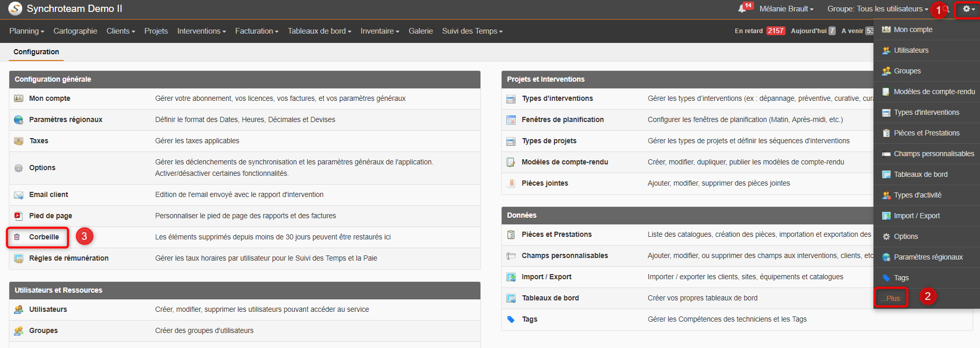Click the ...Plus link in gear dropdown

pos(891,298)
